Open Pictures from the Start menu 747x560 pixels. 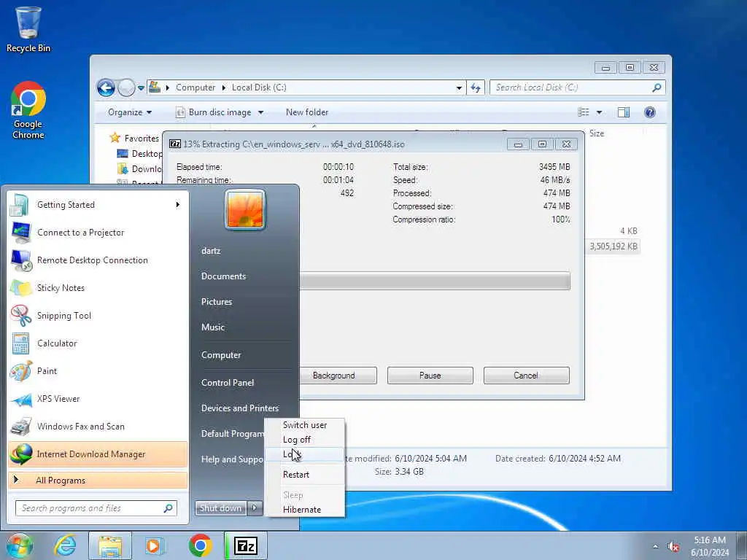tap(217, 302)
